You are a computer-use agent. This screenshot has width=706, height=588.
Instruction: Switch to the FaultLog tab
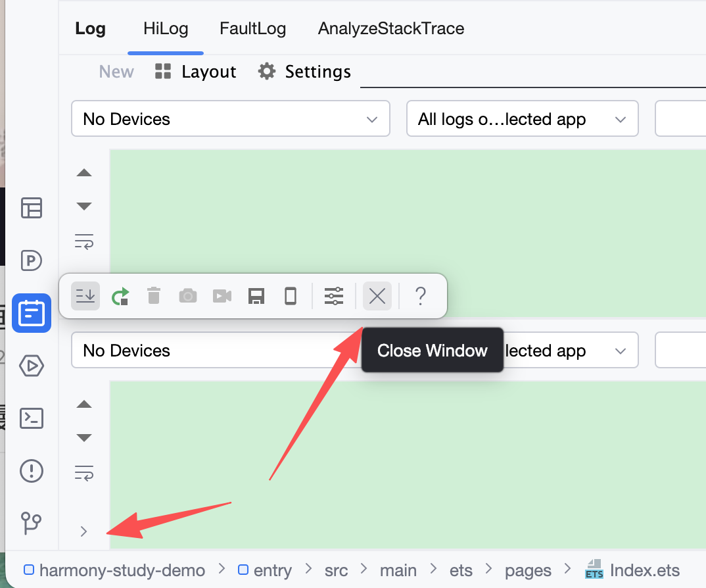(253, 29)
